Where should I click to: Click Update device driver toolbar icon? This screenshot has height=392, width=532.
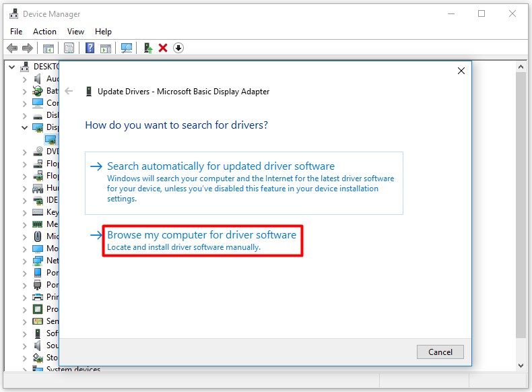pos(148,48)
